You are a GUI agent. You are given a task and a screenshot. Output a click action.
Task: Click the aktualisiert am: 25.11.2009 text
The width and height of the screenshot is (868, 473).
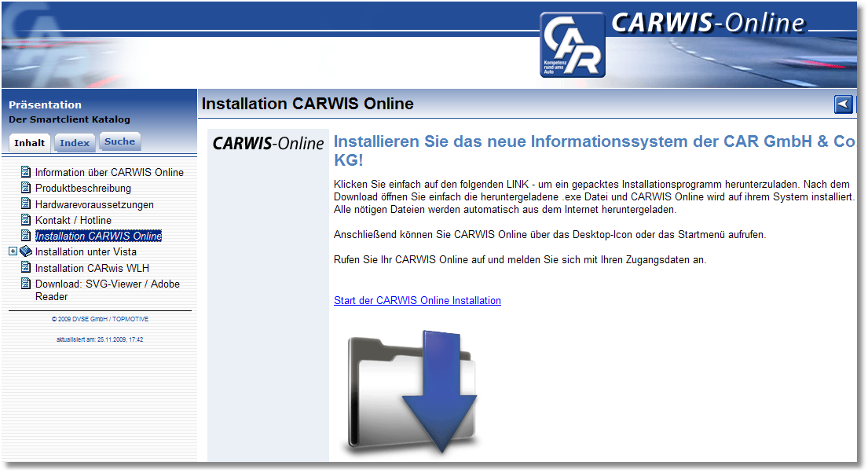pos(100,339)
